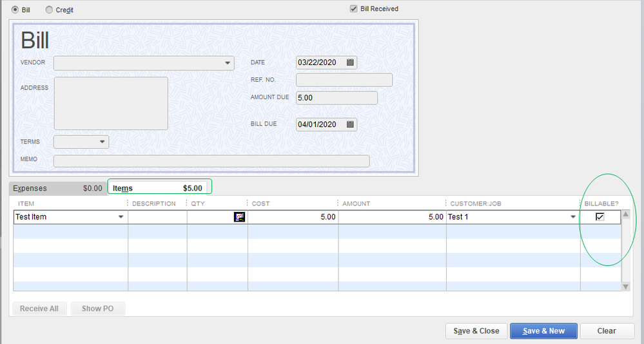Click the QTY column header
Viewport: 644px width, 344px height.
[x=197, y=204]
